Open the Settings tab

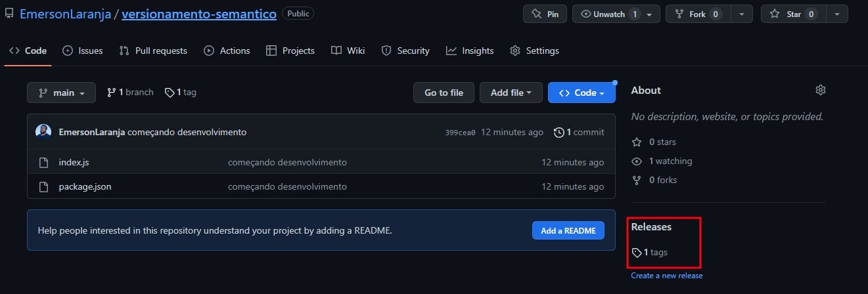[535, 51]
